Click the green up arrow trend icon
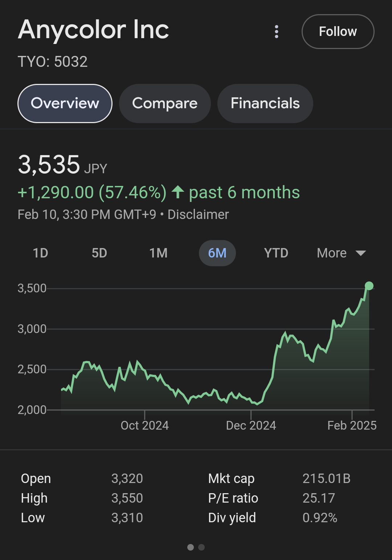 178,192
